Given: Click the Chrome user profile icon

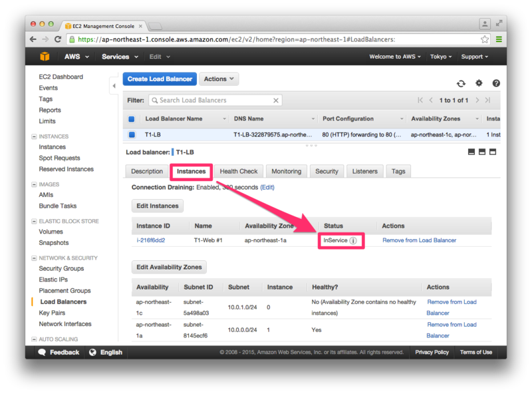Looking at the screenshot, I should coord(485,24).
